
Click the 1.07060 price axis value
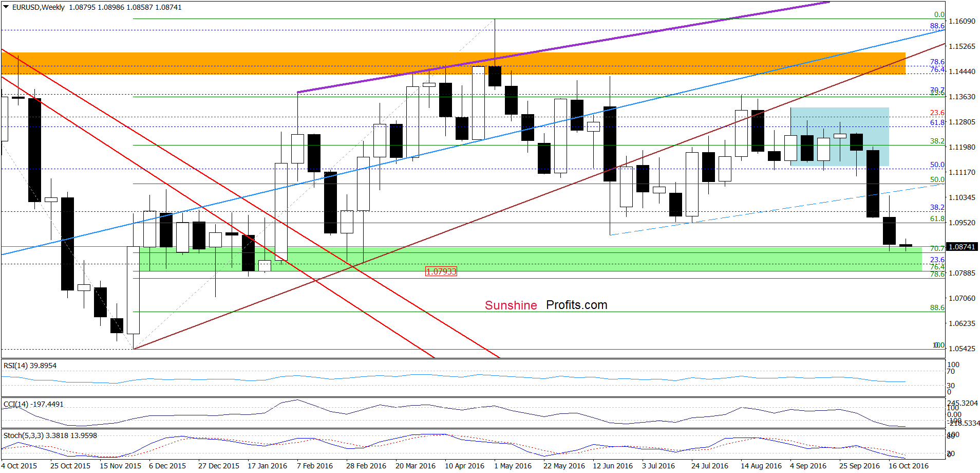pyautogui.click(x=962, y=298)
